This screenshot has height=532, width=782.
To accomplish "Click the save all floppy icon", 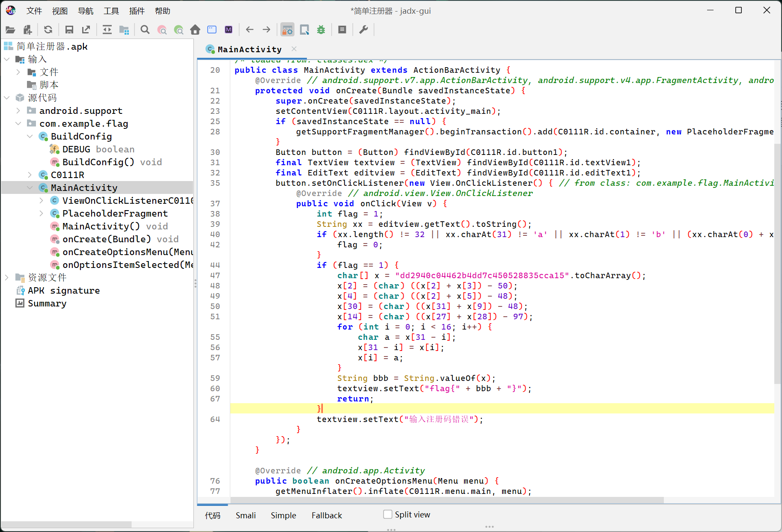I will 69,30.
